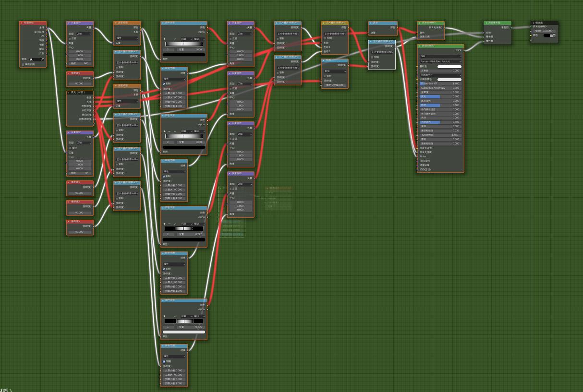This screenshot has width=583, height=392.
Task: Collapse the Add (相加) math node
Action: click(324, 60)
